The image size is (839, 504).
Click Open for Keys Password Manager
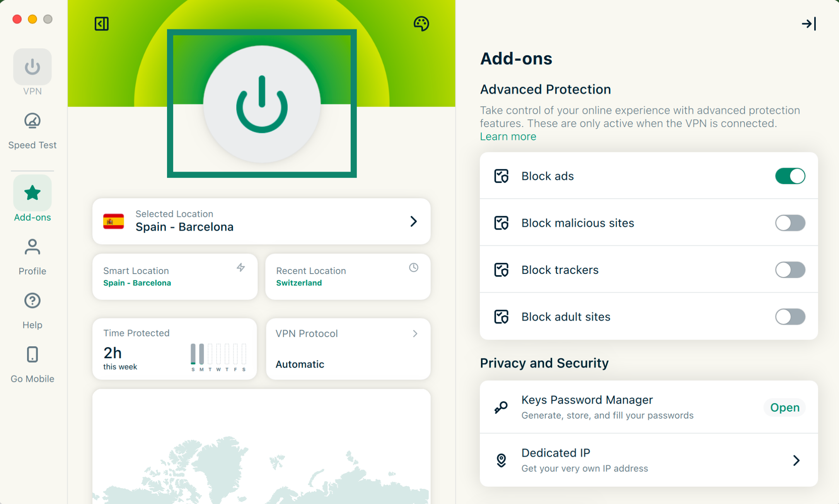784,407
